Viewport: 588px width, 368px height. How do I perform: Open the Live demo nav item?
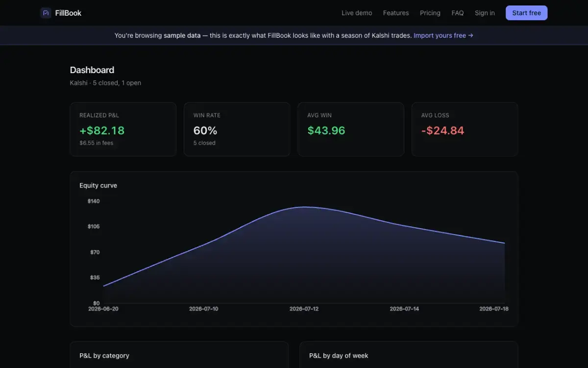coord(357,13)
